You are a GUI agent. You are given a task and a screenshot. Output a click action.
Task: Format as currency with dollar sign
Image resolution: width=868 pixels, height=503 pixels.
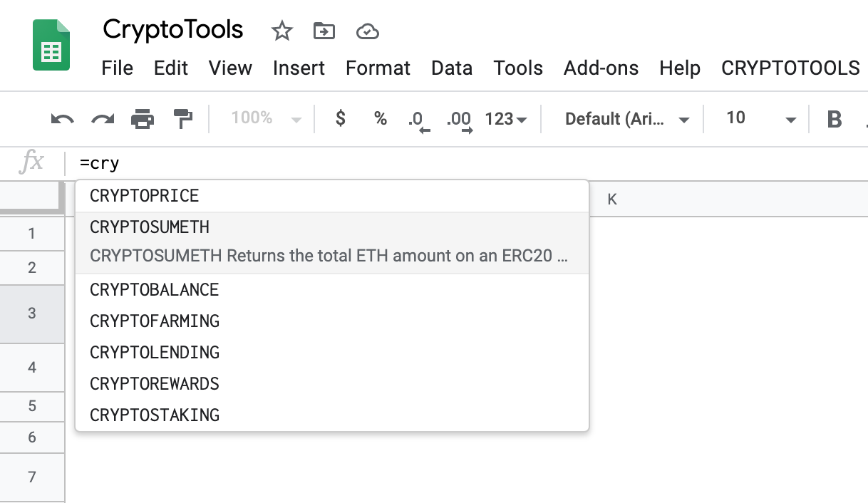click(x=341, y=118)
